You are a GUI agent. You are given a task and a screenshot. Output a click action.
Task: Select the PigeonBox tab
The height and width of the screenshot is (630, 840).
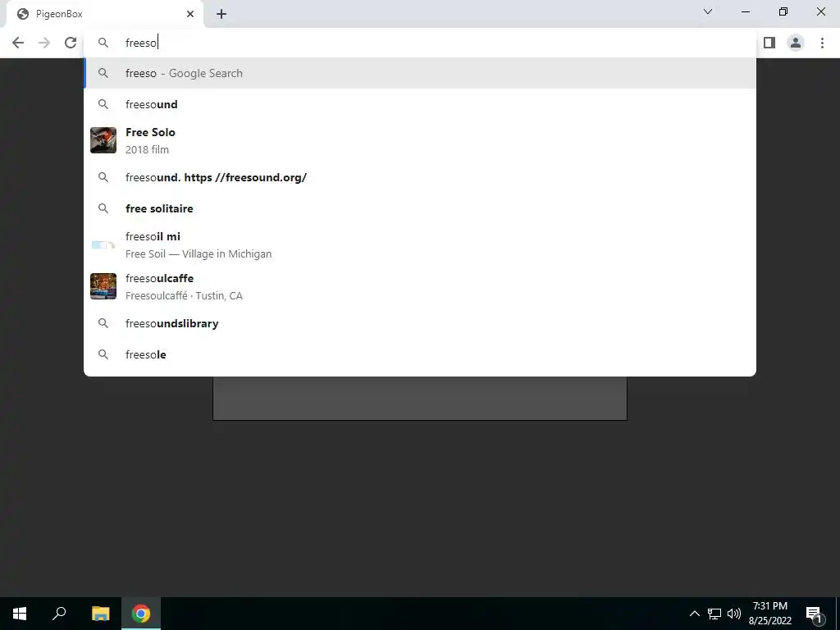105,14
